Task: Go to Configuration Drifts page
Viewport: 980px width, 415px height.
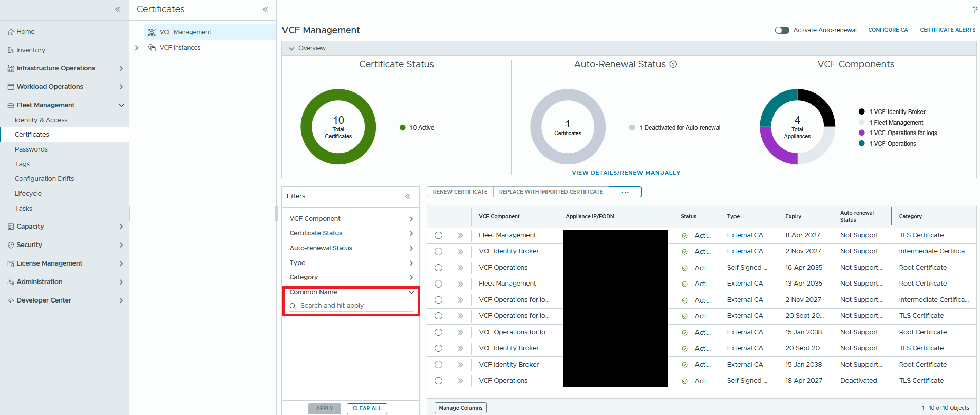Action: (x=45, y=179)
